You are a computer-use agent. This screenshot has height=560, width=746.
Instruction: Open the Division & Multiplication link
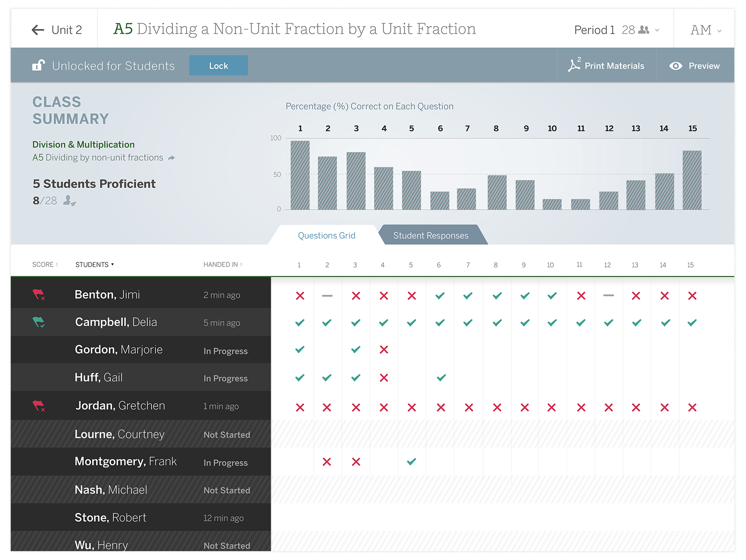coord(83,144)
